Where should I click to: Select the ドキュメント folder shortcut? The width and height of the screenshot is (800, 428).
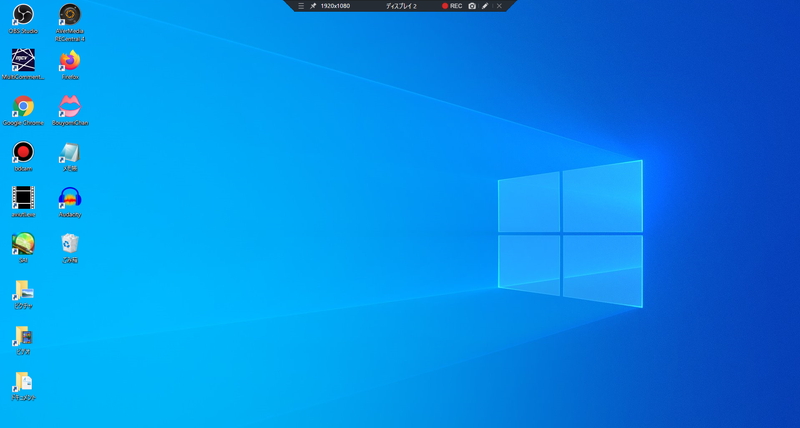23,386
